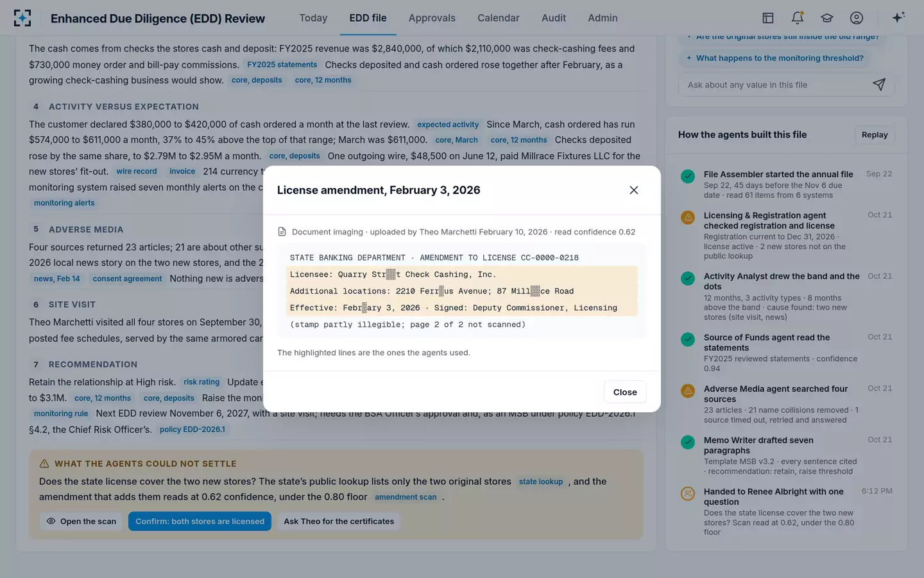The height and width of the screenshot is (578, 924).
Task: Go to the Calendar tab
Action: point(499,18)
